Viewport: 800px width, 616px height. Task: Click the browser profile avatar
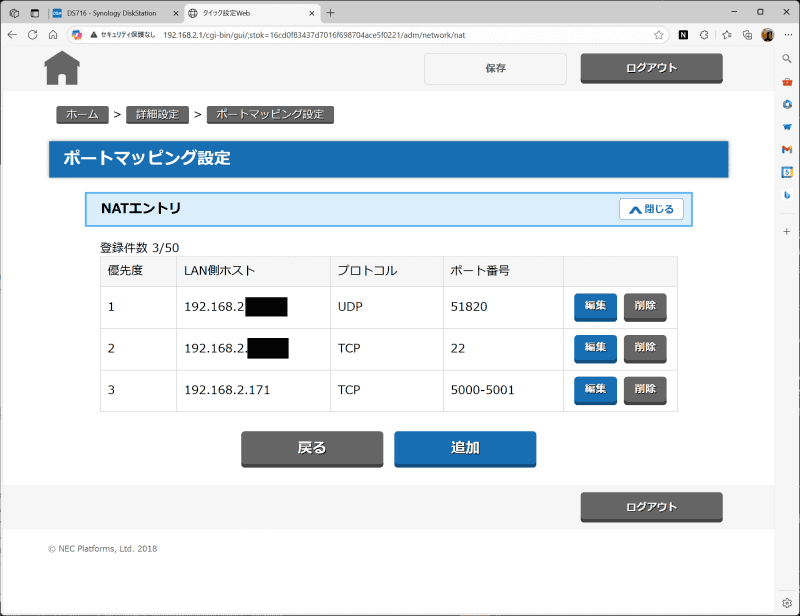(x=767, y=33)
